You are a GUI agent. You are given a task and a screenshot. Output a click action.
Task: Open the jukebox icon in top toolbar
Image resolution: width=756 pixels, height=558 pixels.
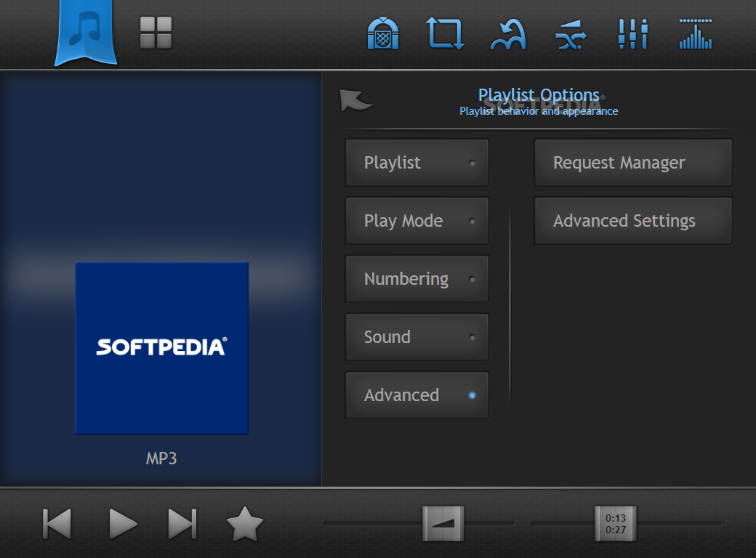383,33
